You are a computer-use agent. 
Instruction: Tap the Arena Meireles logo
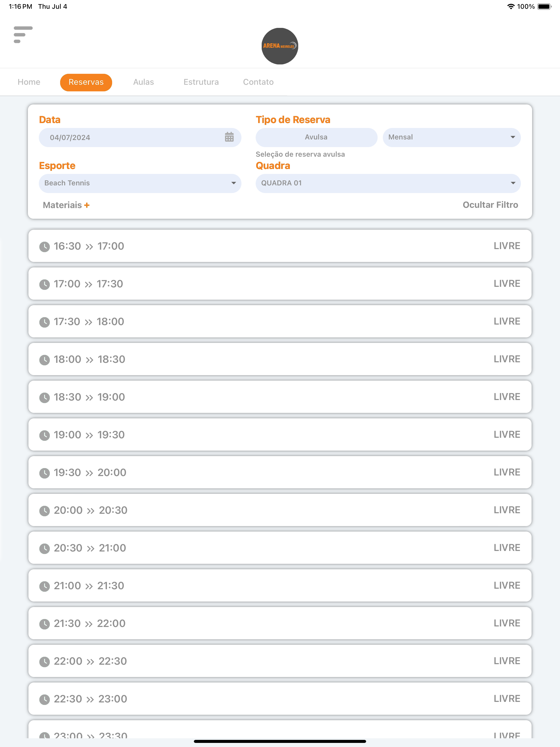tap(280, 46)
